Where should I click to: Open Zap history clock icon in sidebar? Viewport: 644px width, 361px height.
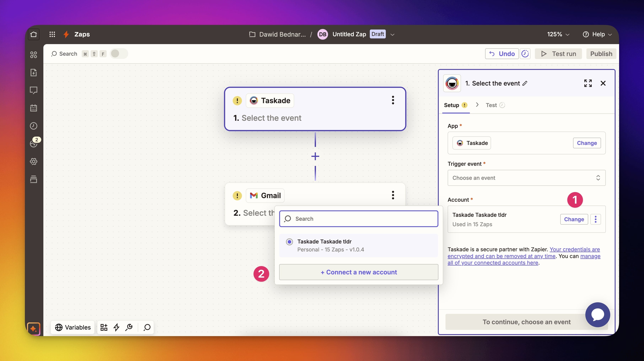(34, 126)
